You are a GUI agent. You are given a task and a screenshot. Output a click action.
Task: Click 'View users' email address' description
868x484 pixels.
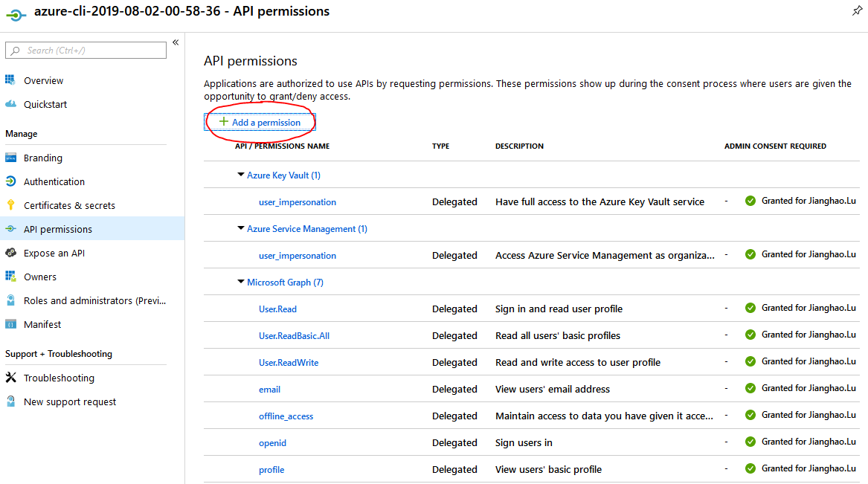click(x=553, y=390)
